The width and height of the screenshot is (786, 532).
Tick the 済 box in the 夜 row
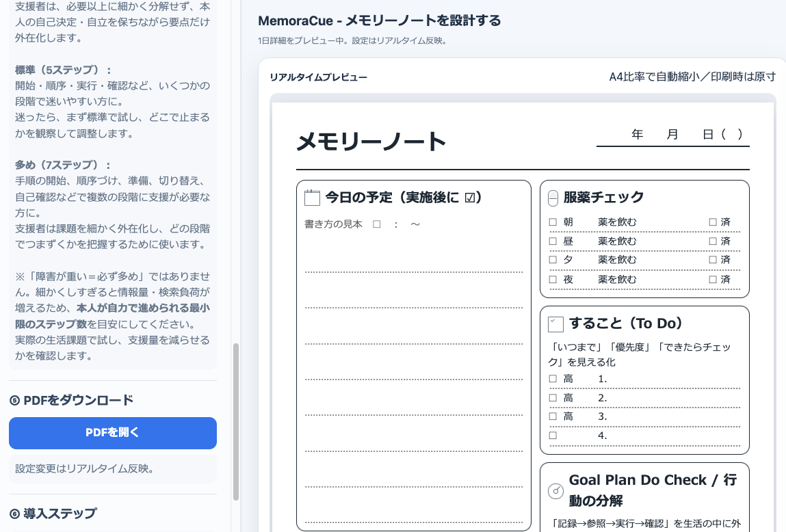point(713,279)
